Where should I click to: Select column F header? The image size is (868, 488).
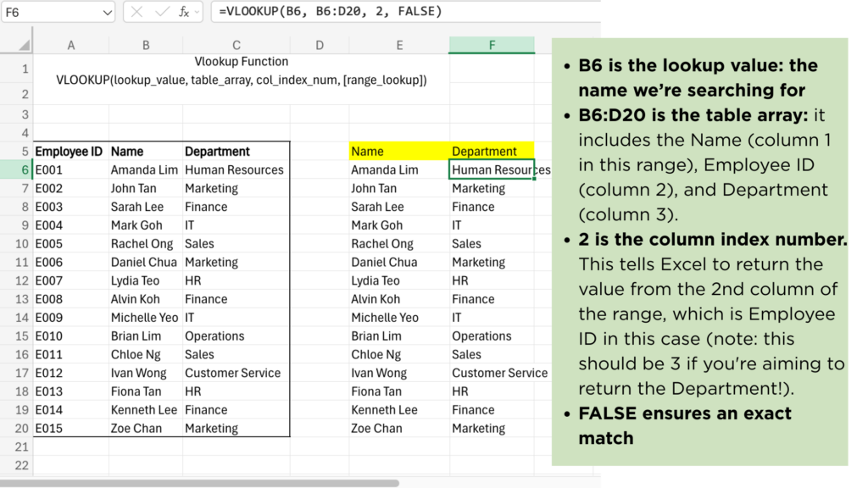pyautogui.click(x=492, y=46)
